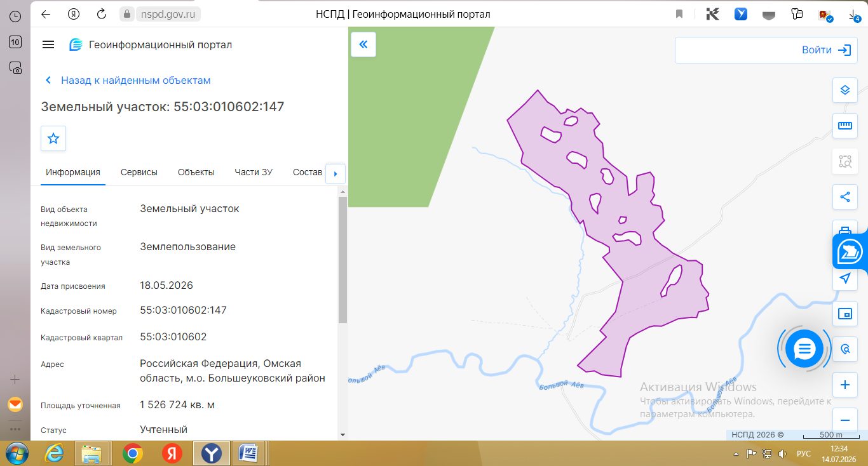Open the tab counter showing 10
868x466 pixels.
[15, 43]
